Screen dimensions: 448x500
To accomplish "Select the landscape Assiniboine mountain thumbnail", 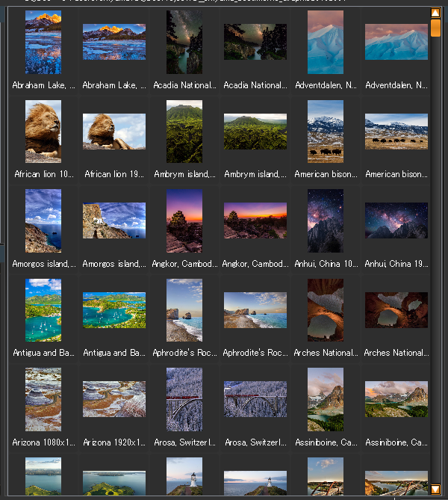I will [x=396, y=399].
